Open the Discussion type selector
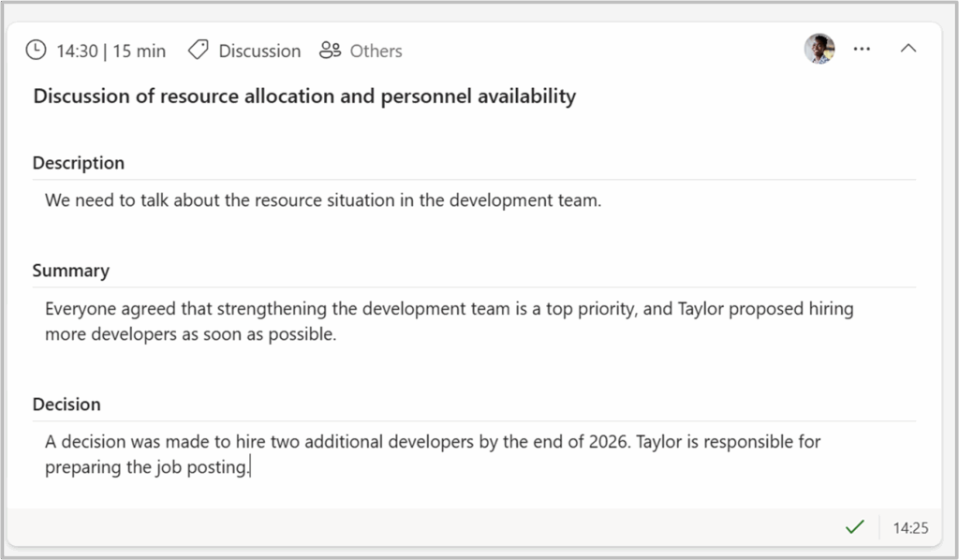Screen dimensions: 959x560 (259, 52)
